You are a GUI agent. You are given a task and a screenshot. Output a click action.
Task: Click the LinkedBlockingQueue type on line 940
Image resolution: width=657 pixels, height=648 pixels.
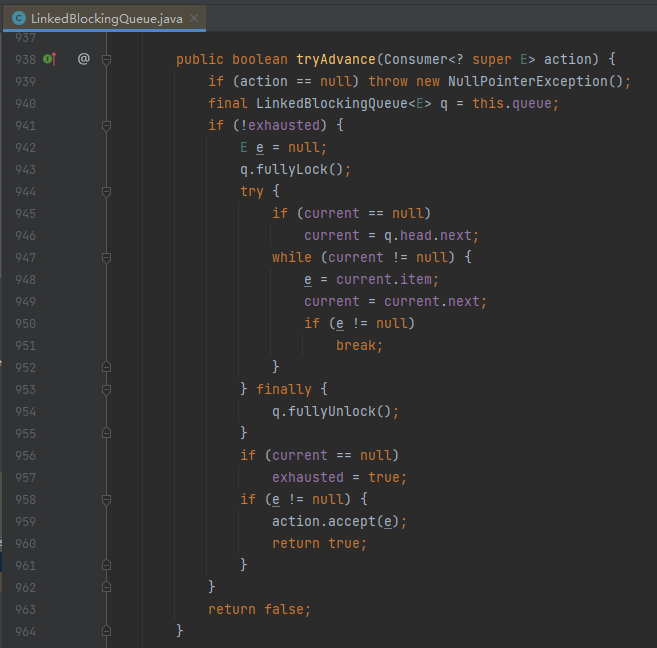click(332, 103)
